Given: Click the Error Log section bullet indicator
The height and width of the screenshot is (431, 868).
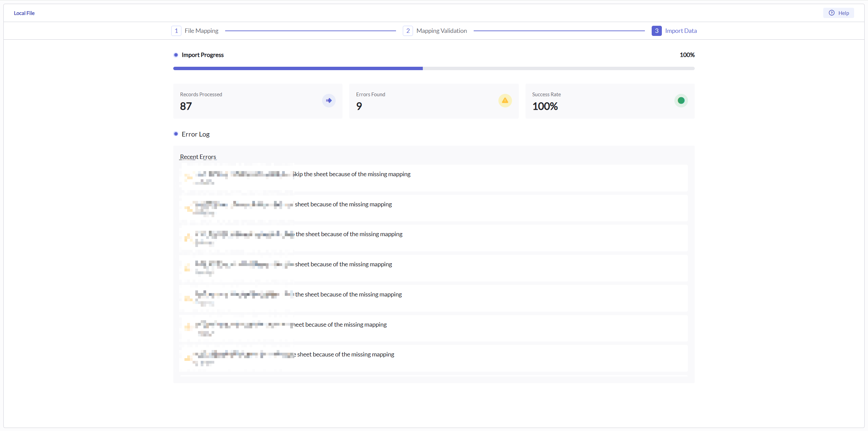Looking at the screenshot, I should pos(176,134).
